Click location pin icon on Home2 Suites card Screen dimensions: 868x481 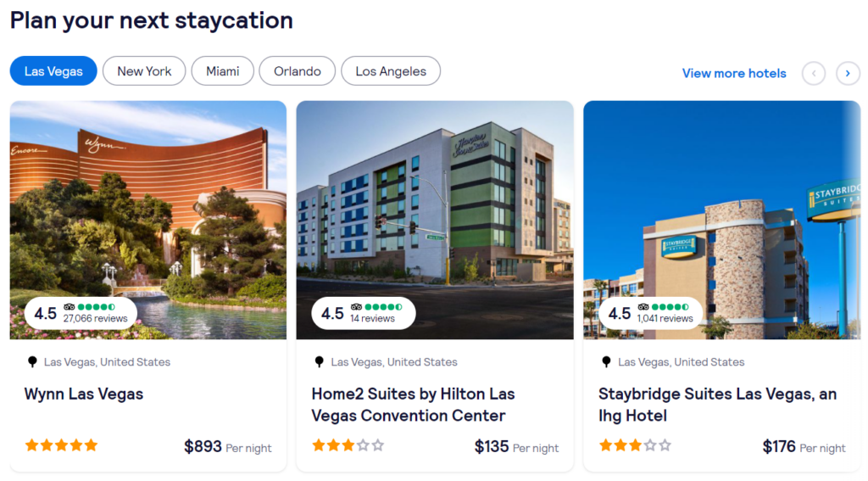tap(320, 362)
